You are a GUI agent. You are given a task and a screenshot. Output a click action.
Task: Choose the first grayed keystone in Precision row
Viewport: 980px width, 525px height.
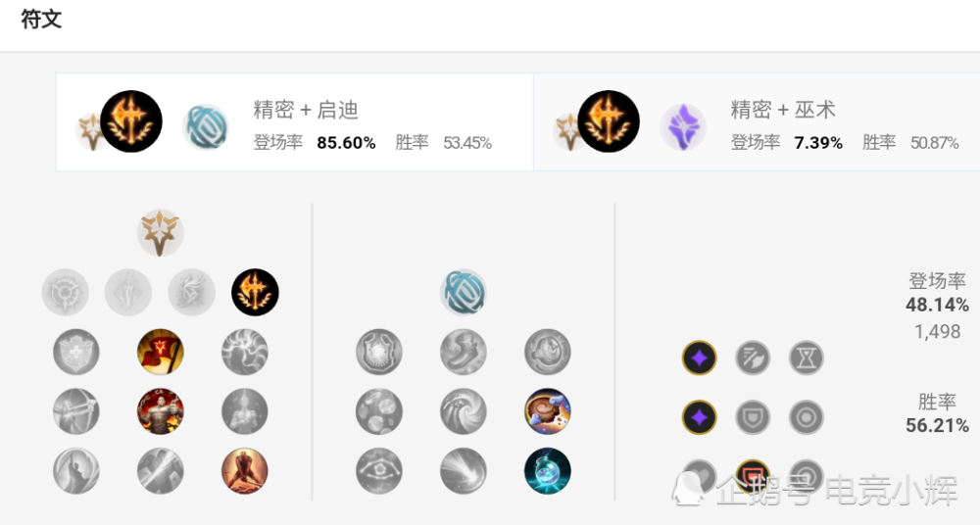click(65, 292)
